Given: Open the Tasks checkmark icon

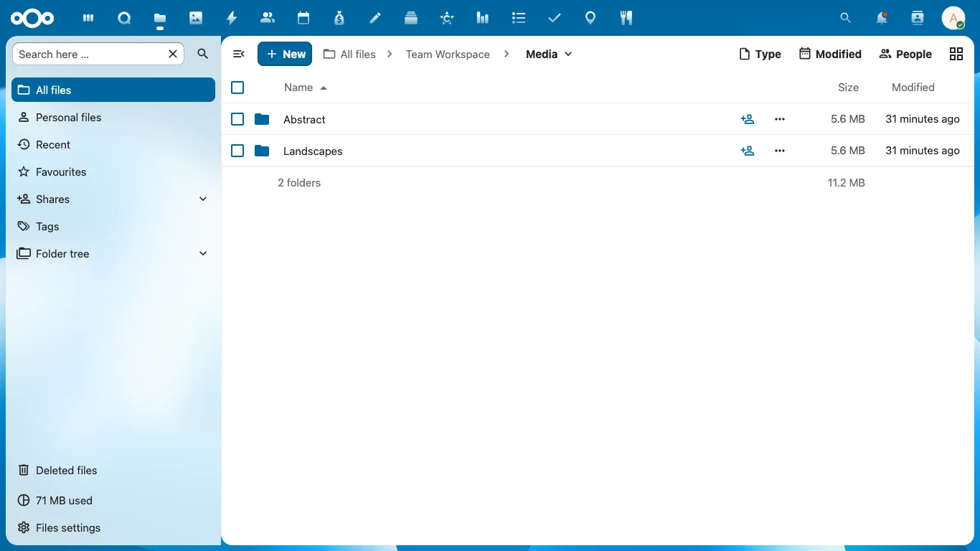Looking at the screenshot, I should tap(555, 18).
